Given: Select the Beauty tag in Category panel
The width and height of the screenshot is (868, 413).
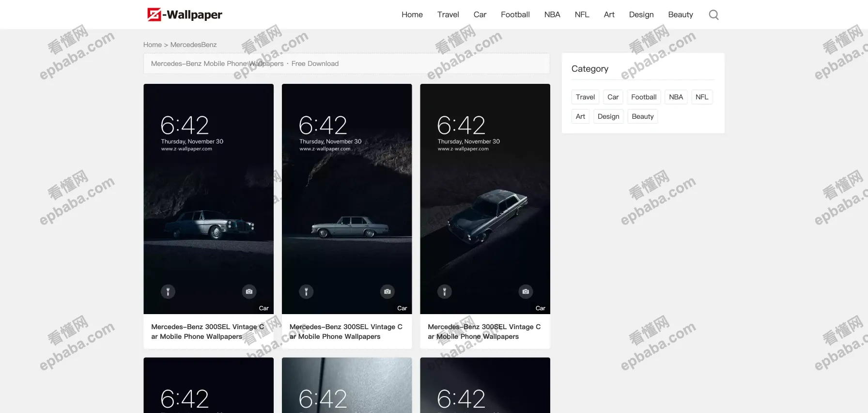Looking at the screenshot, I should click(x=642, y=116).
